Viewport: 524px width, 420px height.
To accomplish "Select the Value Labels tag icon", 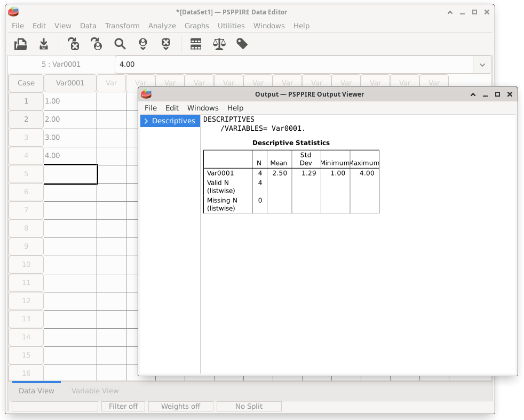I will pos(242,44).
